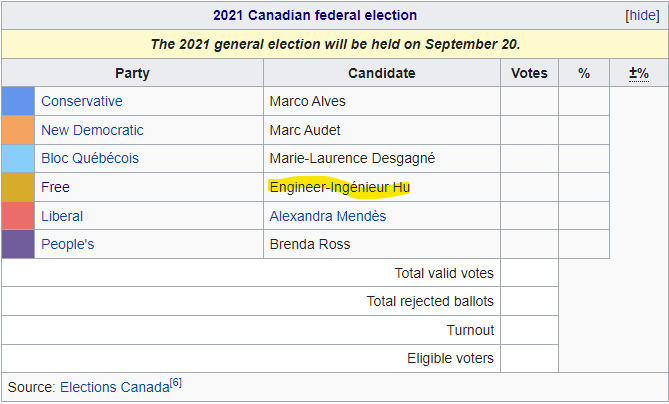Click the ±% column header
This screenshot has width=669, height=404.
638,73
